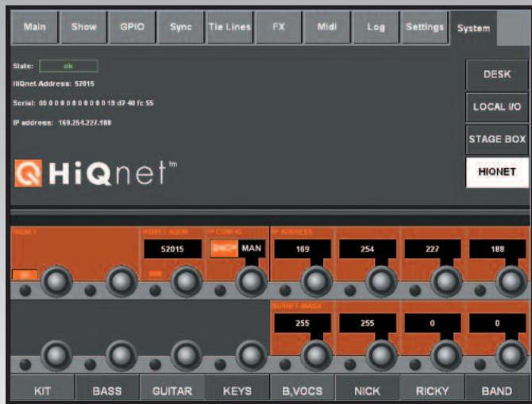Click the knob under the 188 field
The height and width of the screenshot is (404, 532).
coord(511,282)
